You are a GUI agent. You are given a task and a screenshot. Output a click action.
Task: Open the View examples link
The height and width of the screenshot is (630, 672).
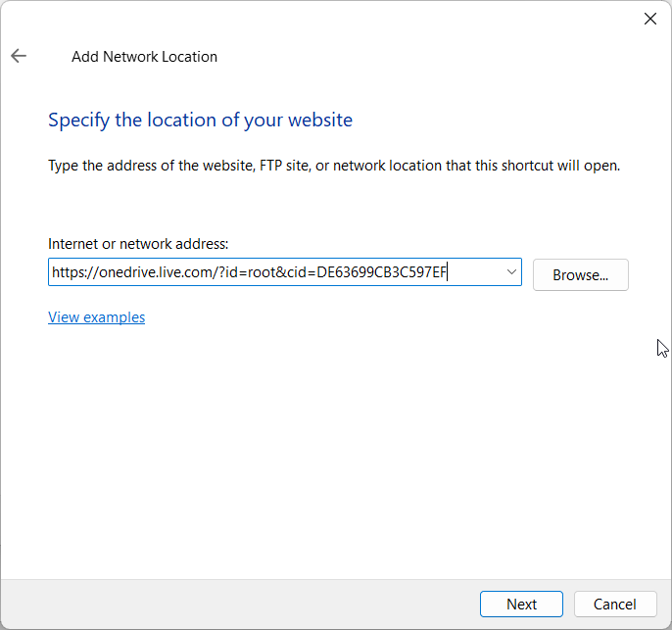tap(96, 317)
